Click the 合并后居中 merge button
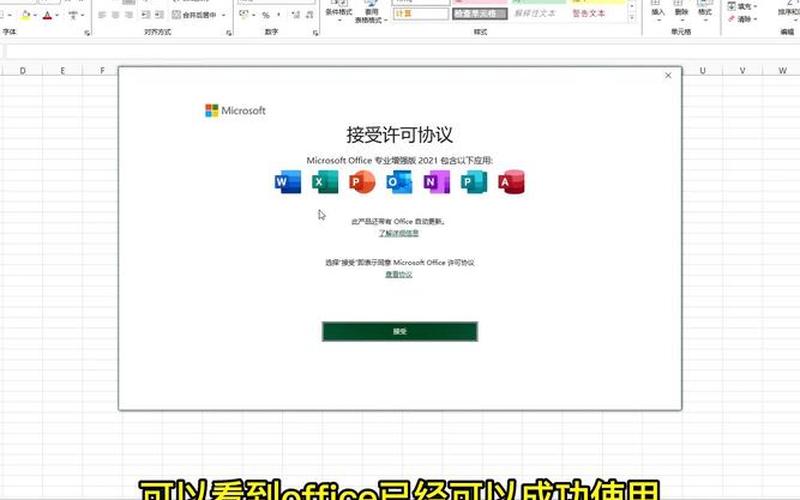The width and height of the screenshot is (800, 500). pyautogui.click(x=194, y=15)
